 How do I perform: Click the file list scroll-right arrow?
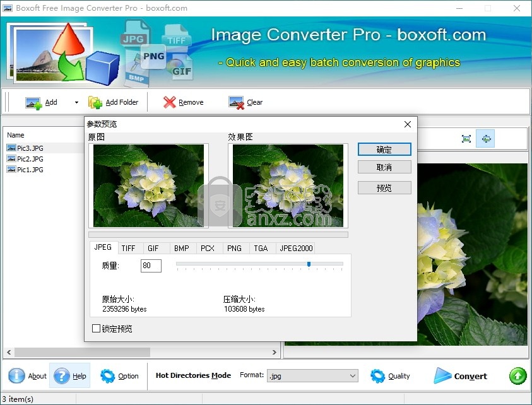click(x=274, y=352)
